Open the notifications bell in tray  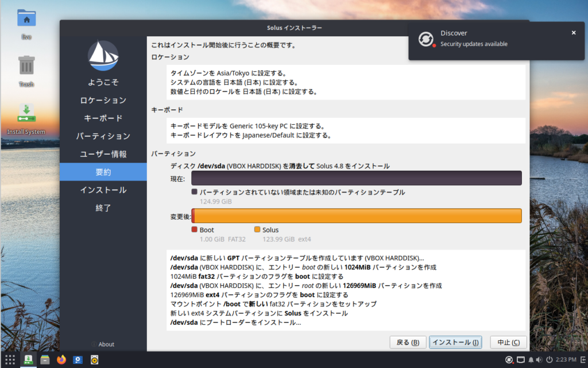pyautogui.click(x=531, y=360)
